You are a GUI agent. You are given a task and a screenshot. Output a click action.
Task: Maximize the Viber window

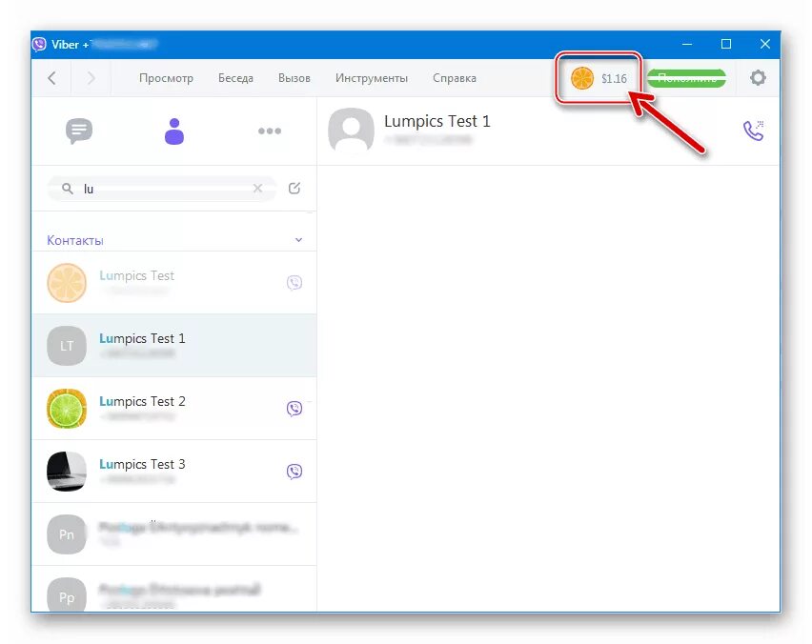point(726,45)
